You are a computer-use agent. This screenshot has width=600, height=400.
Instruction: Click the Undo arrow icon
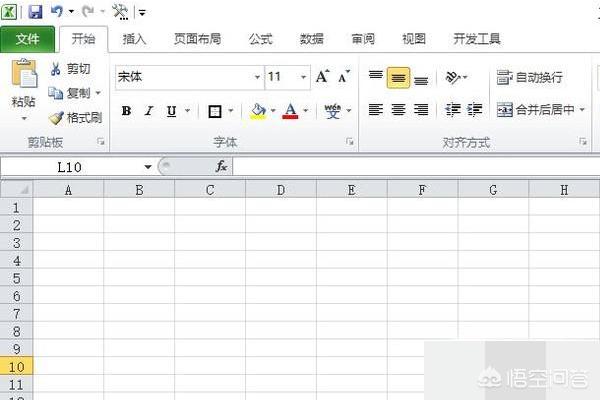click(57, 12)
